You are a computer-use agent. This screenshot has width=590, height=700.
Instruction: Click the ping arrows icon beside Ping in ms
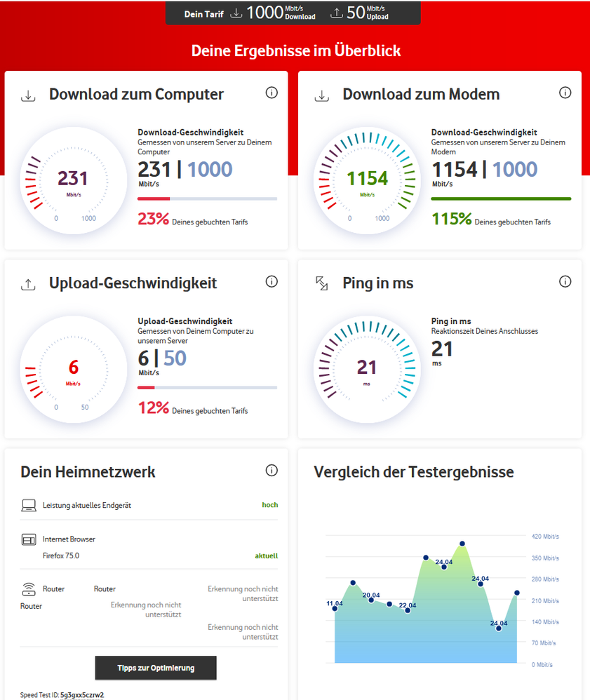[x=321, y=283]
